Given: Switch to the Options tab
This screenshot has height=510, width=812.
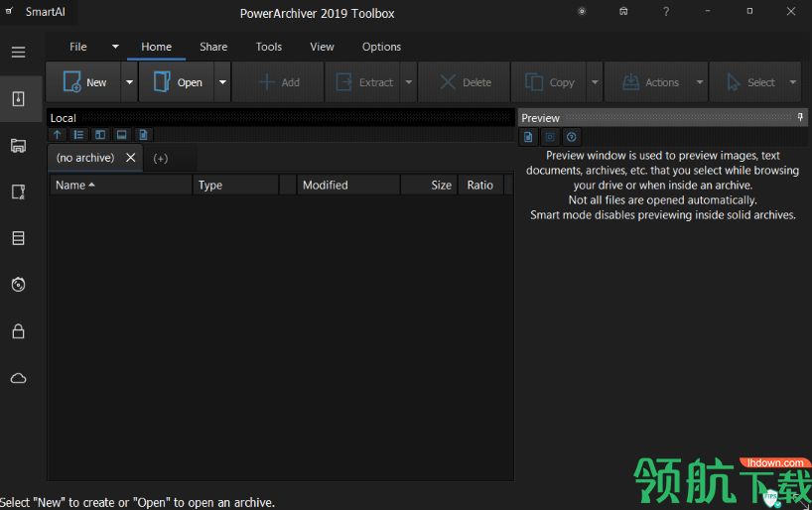Looking at the screenshot, I should (x=381, y=47).
